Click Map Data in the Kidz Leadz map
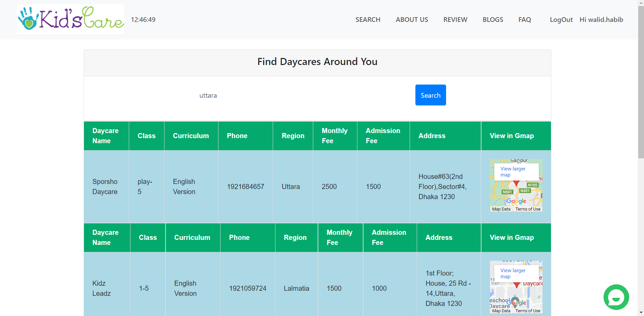The width and height of the screenshot is (644, 316). click(501, 311)
